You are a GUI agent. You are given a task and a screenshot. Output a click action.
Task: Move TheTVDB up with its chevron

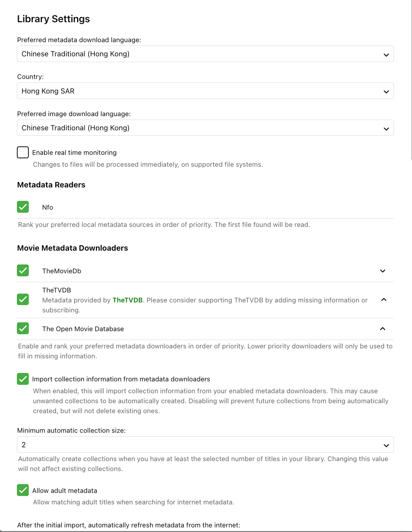click(384, 300)
